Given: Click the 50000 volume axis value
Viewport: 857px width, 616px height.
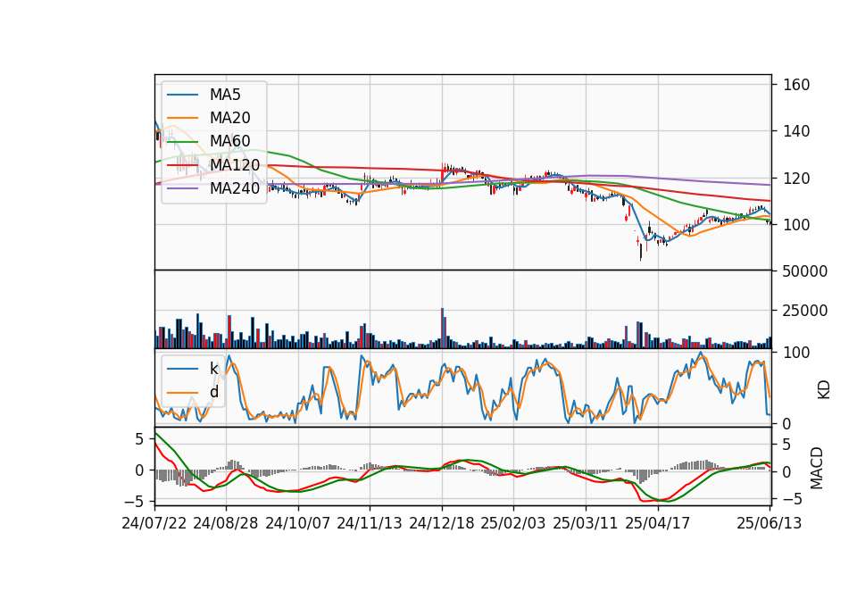Looking at the screenshot, I should coord(804,271).
